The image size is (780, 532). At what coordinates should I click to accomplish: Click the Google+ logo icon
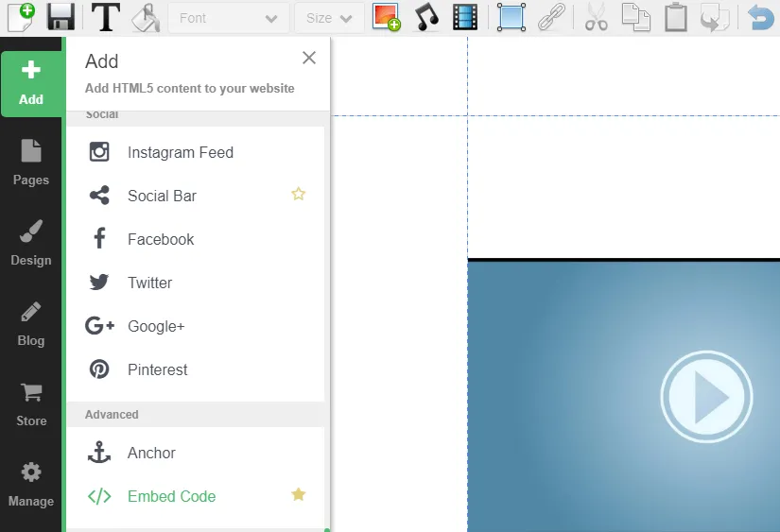pyautogui.click(x=99, y=326)
